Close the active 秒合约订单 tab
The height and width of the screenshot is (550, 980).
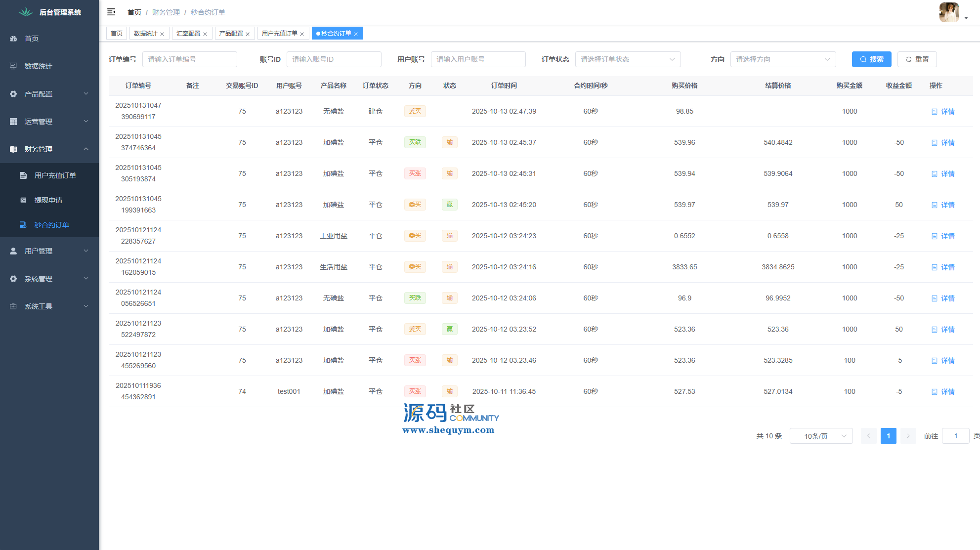click(356, 34)
